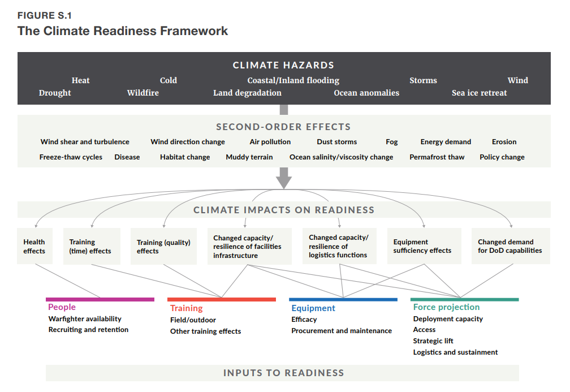Click the 'Training (time) effects' box
The height and width of the screenshot is (392, 570).
click(92, 246)
